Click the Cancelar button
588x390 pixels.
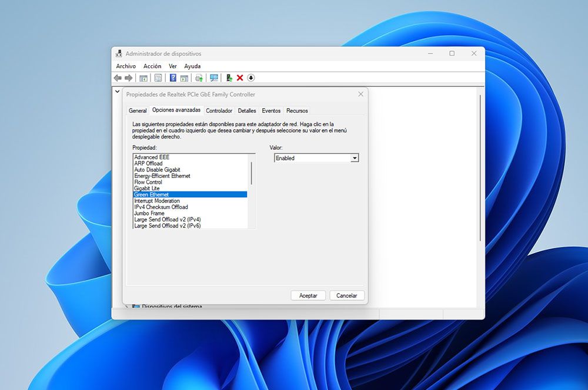(x=347, y=295)
